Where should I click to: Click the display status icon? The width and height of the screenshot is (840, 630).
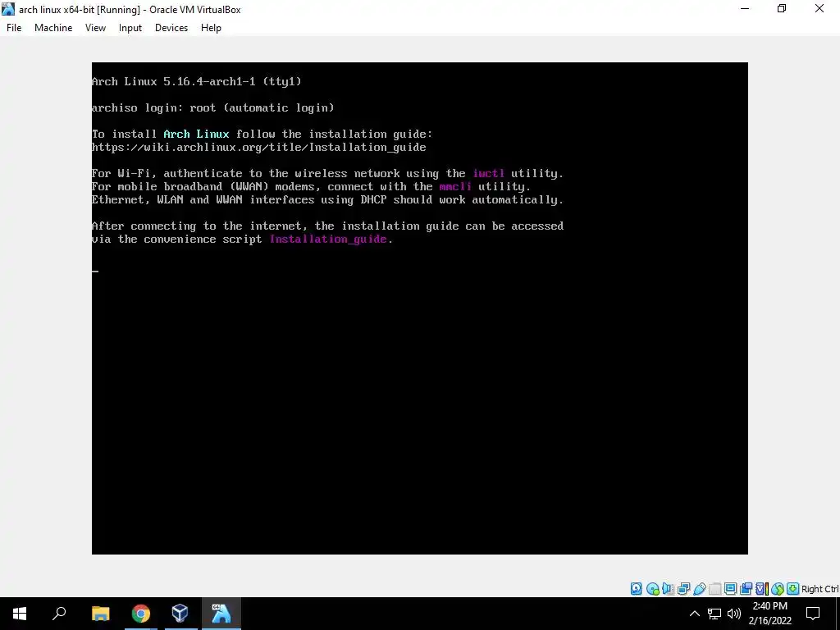[730, 589]
